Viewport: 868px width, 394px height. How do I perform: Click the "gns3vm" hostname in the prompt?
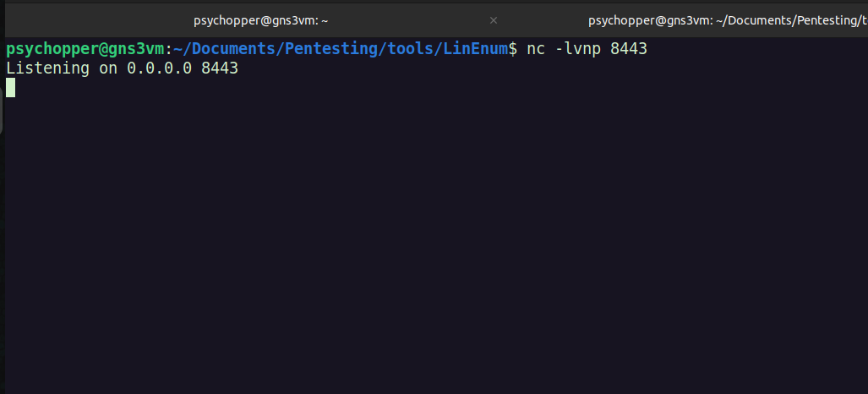coord(140,49)
